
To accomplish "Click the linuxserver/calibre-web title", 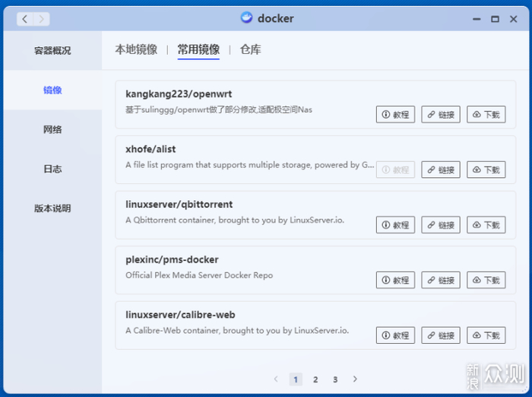I will tap(180, 315).
